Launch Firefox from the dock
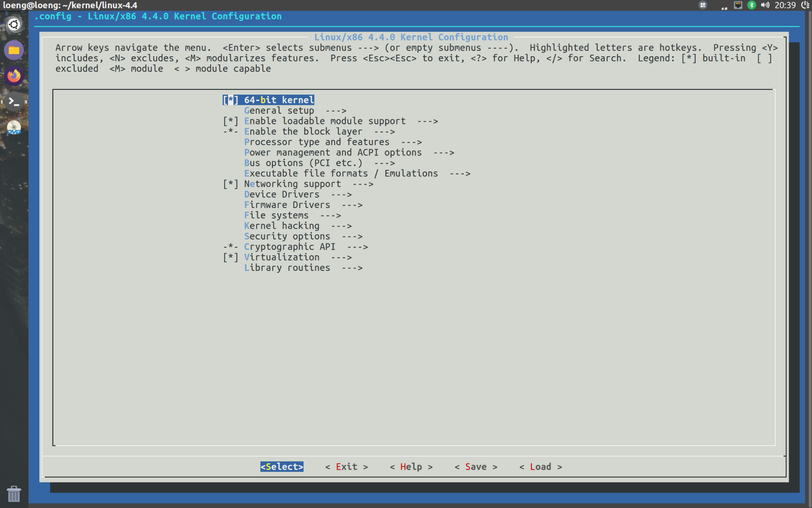The image size is (812, 508). tap(14, 76)
